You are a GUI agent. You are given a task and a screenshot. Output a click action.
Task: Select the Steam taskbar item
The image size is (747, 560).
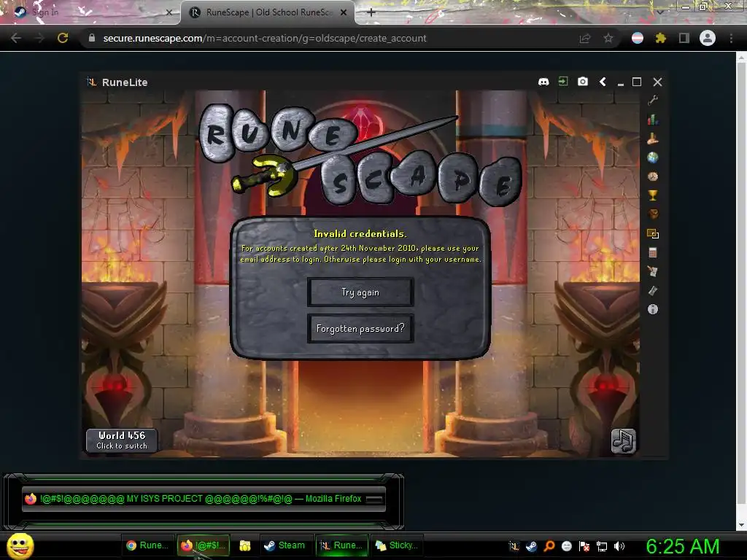click(285, 545)
